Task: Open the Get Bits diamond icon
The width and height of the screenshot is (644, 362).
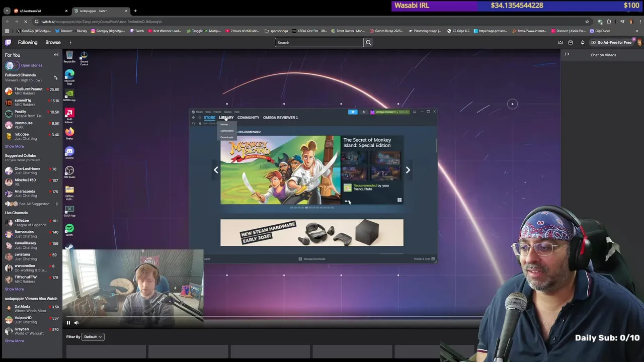Action: point(583,43)
